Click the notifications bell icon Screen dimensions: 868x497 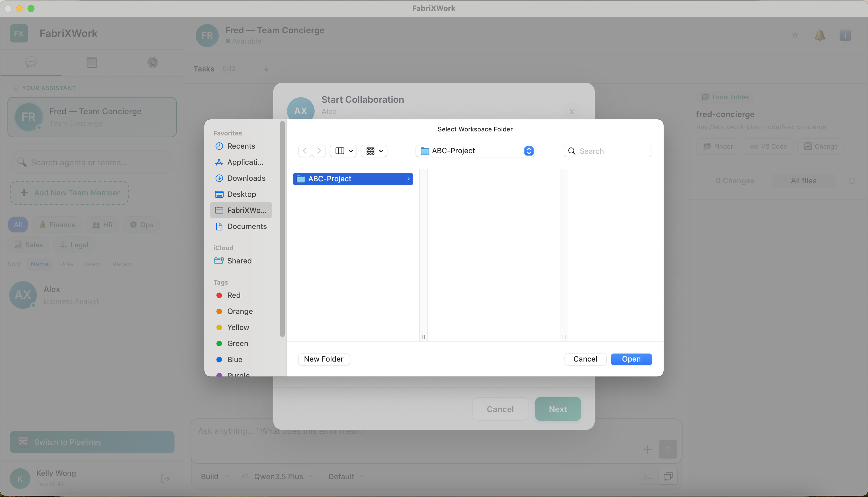click(820, 35)
